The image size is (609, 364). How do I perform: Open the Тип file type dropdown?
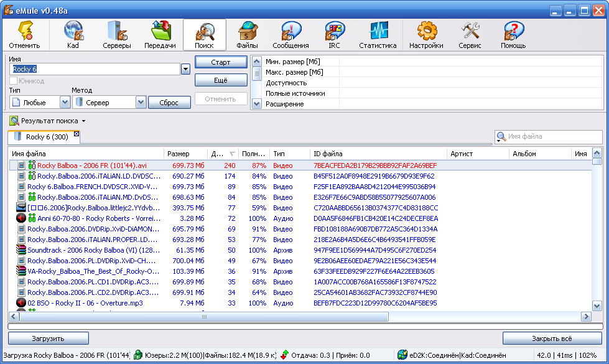[x=65, y=103]
